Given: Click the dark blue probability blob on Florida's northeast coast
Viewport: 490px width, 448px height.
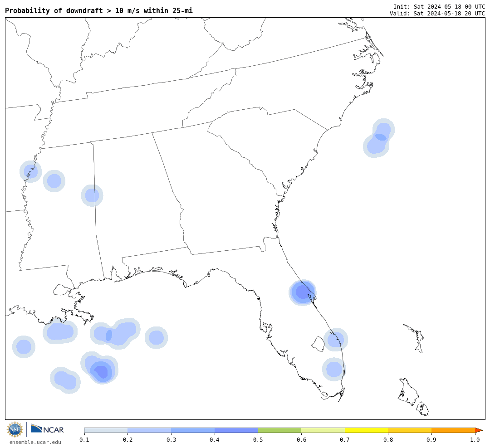Looking at the screenshot, I should pyautogui.click(x=303, y=292).
